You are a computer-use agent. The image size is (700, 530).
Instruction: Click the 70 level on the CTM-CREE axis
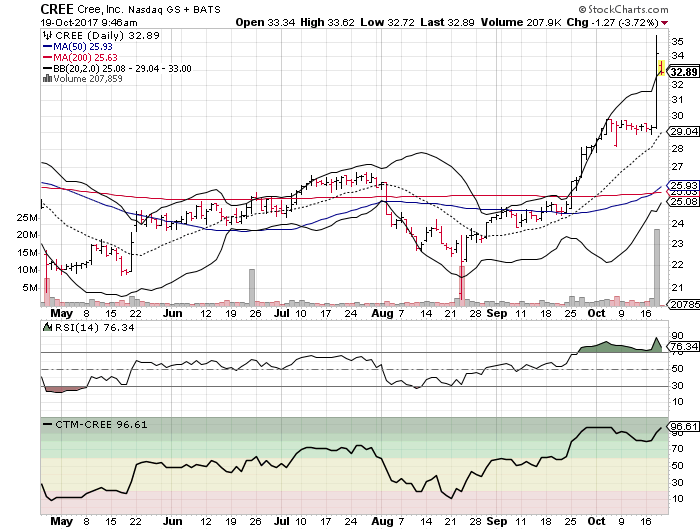coord(677,449)
